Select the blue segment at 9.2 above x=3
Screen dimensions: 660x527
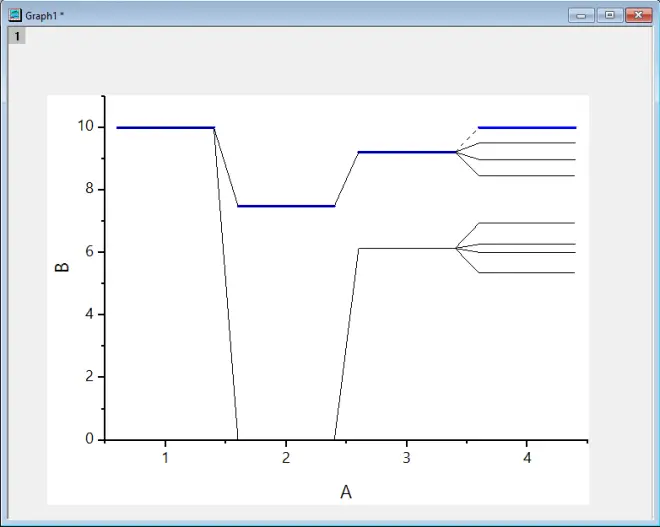coord(407,152)
